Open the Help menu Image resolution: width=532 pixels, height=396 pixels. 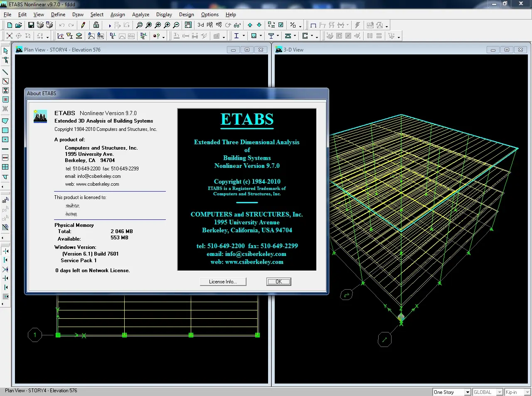[231, 14]
